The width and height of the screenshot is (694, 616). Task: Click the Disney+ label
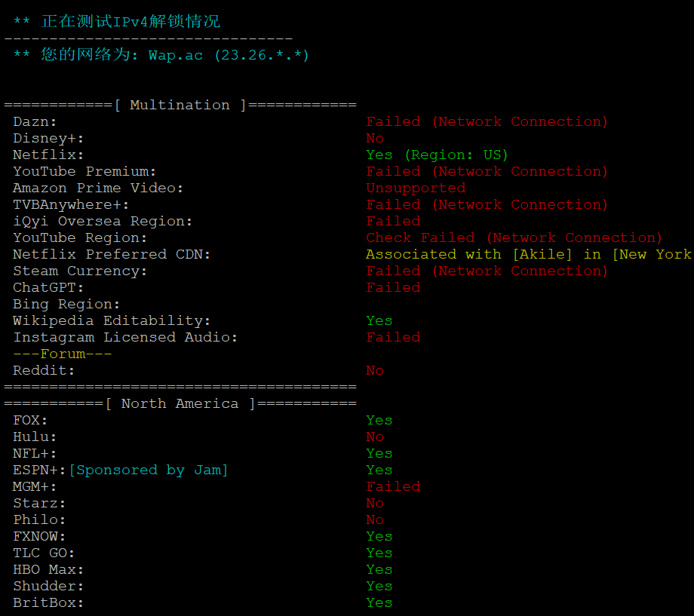click(x=48, y=138)
